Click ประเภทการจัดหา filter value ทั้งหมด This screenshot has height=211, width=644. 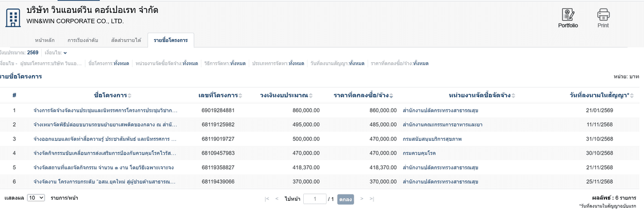(296, 63)
